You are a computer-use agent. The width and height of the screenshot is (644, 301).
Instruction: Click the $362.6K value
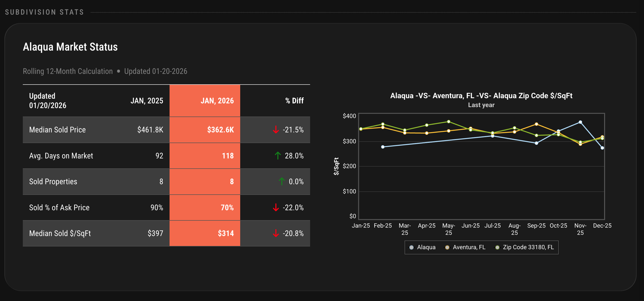221,129
